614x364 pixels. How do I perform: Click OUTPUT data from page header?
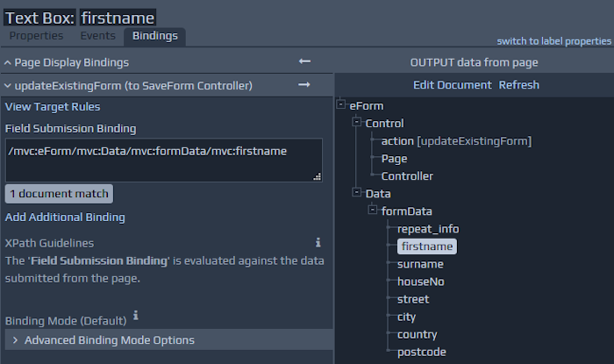[x=474, y=62]
